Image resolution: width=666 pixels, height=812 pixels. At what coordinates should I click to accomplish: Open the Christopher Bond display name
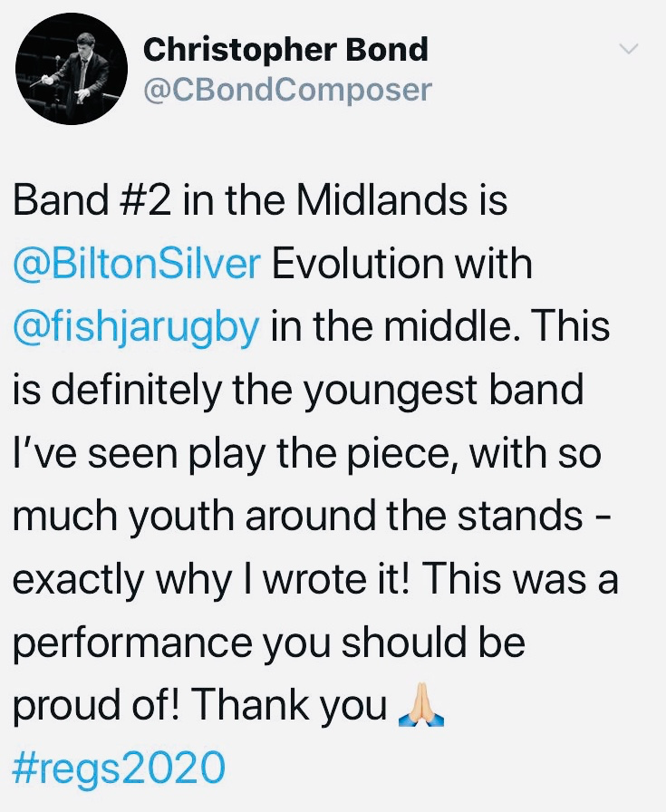(x=285, y=50)
